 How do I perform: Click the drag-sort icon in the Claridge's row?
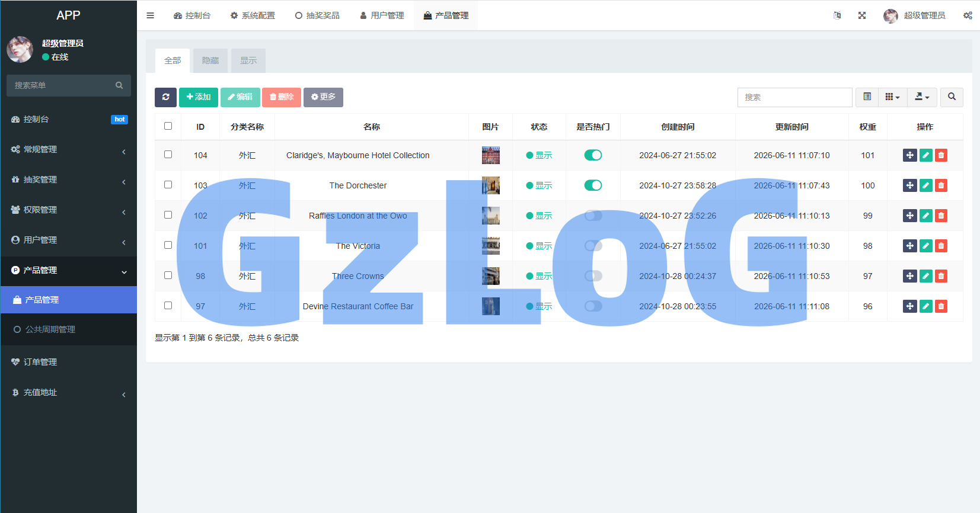tap(910, 155)
